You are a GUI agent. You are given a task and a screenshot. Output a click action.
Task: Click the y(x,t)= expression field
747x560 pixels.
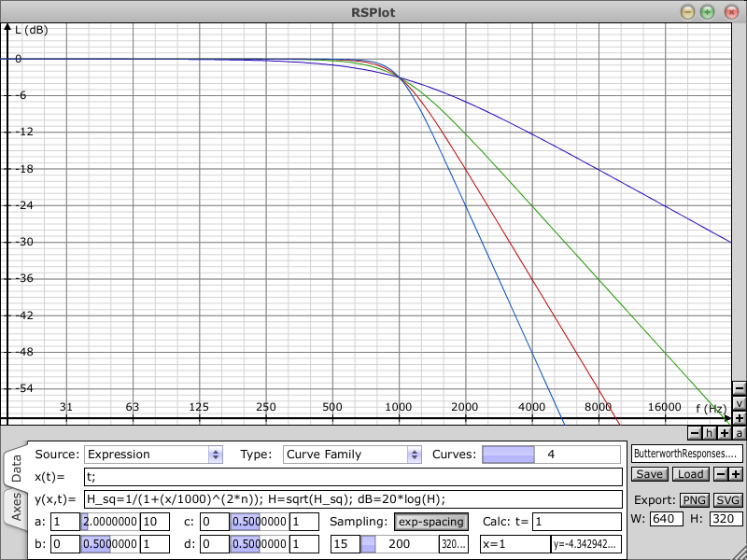pyautogui.click(x=353, y=499)
